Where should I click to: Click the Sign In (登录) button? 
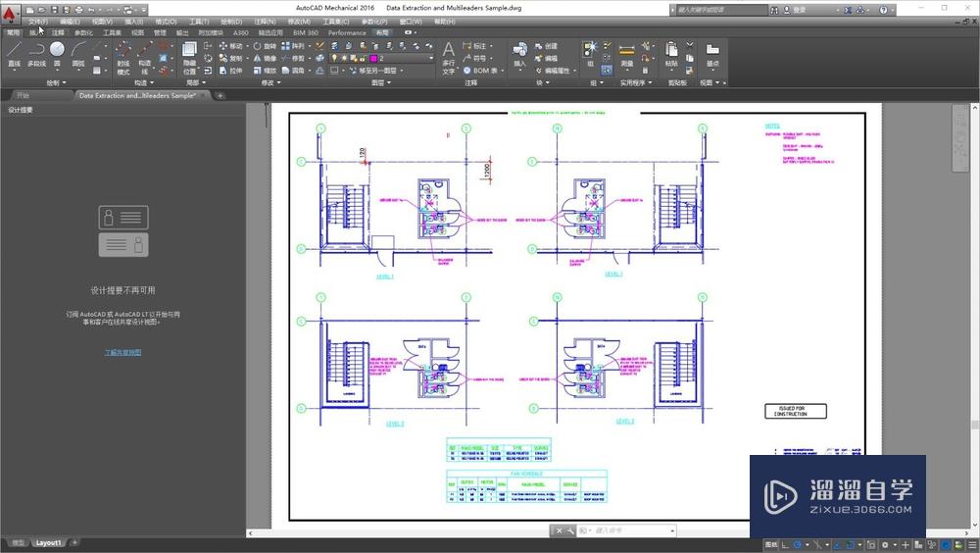click(795, 10)
